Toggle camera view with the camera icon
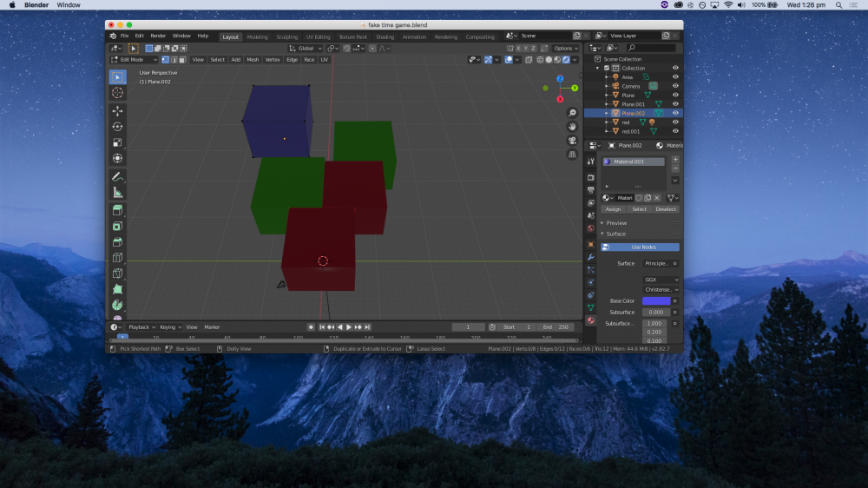This screenshot has height=488, width=868. [x=572, y=141]
